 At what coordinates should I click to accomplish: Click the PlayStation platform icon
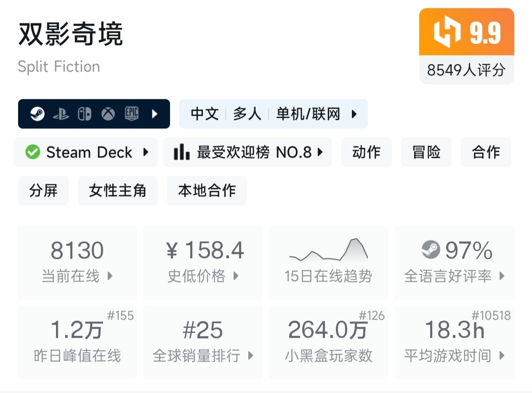(x=61, y=114)
